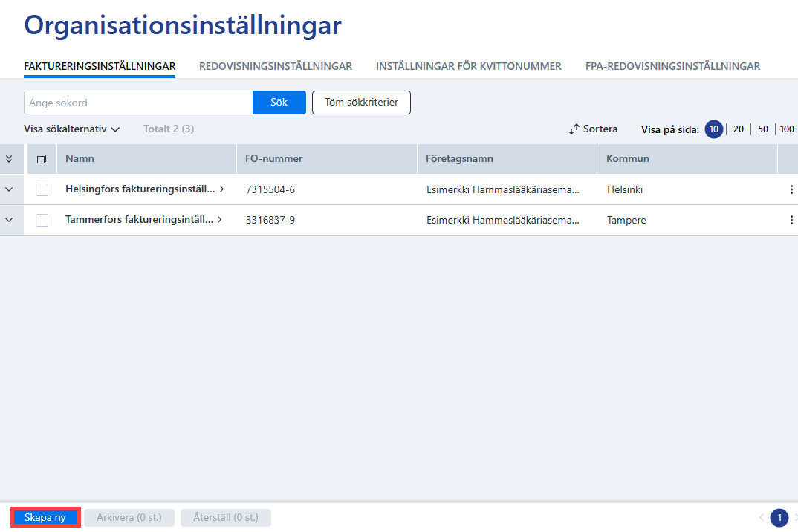Screen dimensions: 798x532
Task: Click the Sortera sort arrows icon
Action: pos(574,129)
